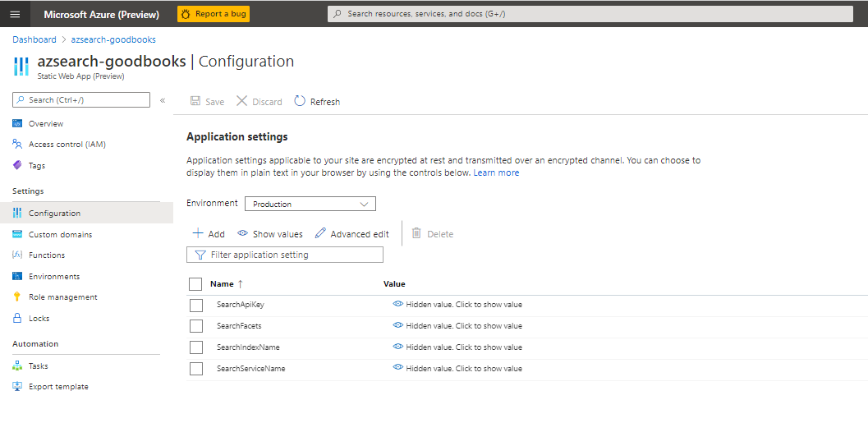Reveal hidden value for SearchIndexName
This screenshot has height=423, width=868.
point(457,347)
